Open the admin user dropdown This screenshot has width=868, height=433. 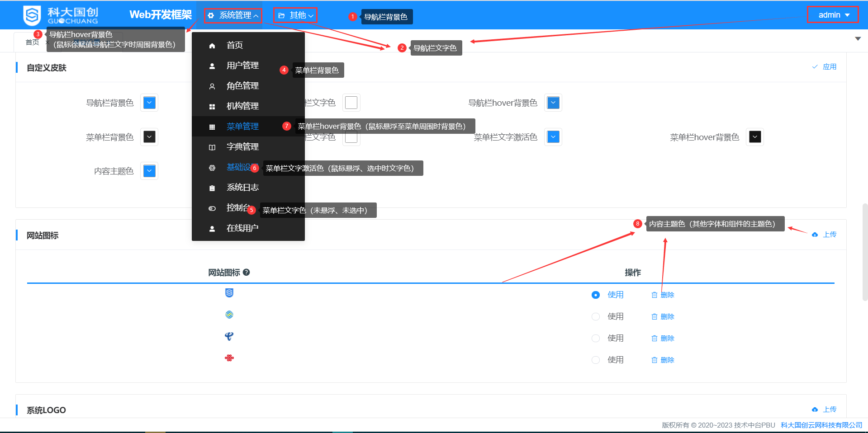tap(833, 15)
